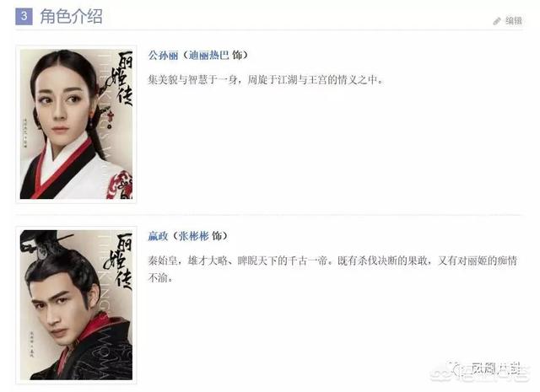Screen dimensions: 540x392
Task: Click the 公孙丽 poster thumbnail
Action: click(x=76, y=124)
